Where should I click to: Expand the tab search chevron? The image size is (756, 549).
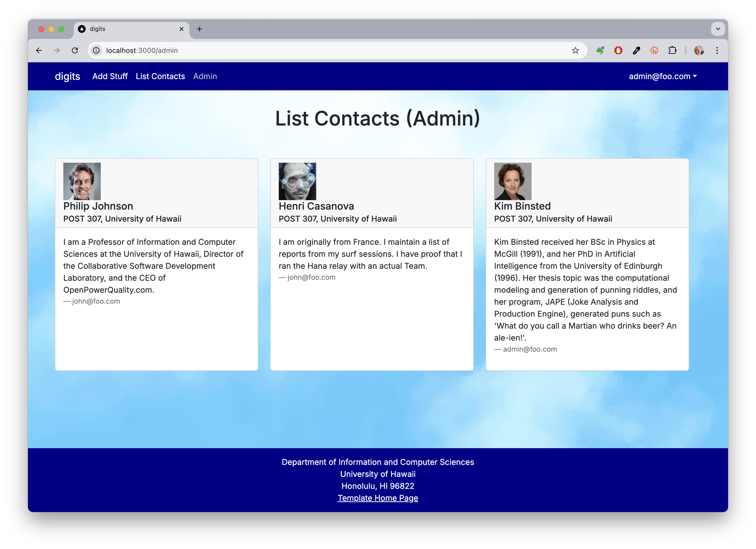pos(718,29)
